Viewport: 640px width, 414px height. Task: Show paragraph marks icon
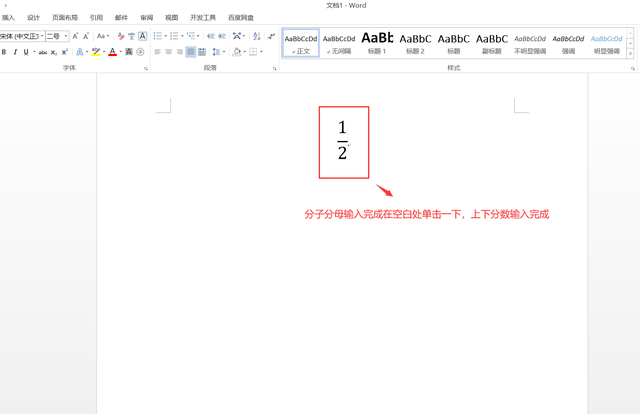tap(271, 36)
